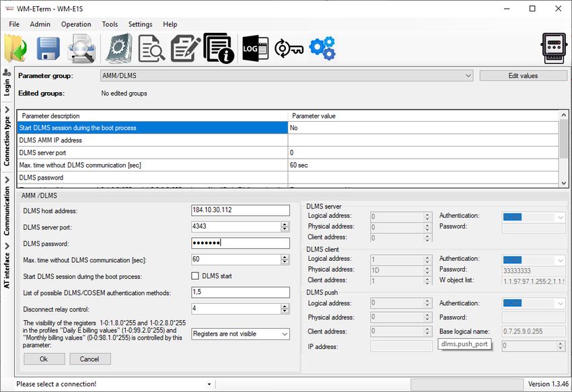Open the Help menu

click(x=170, y=24)
